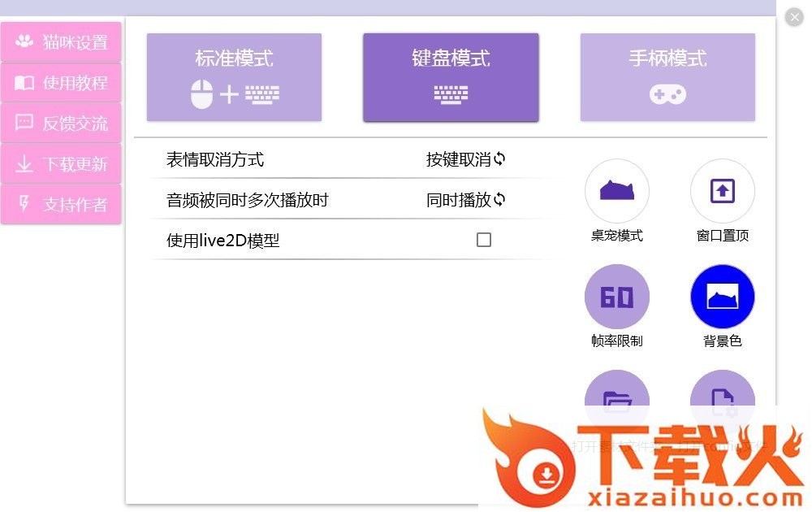Click refresh arrows beside 按键取消
Screen dimensions: 812x512
[499, 158]
